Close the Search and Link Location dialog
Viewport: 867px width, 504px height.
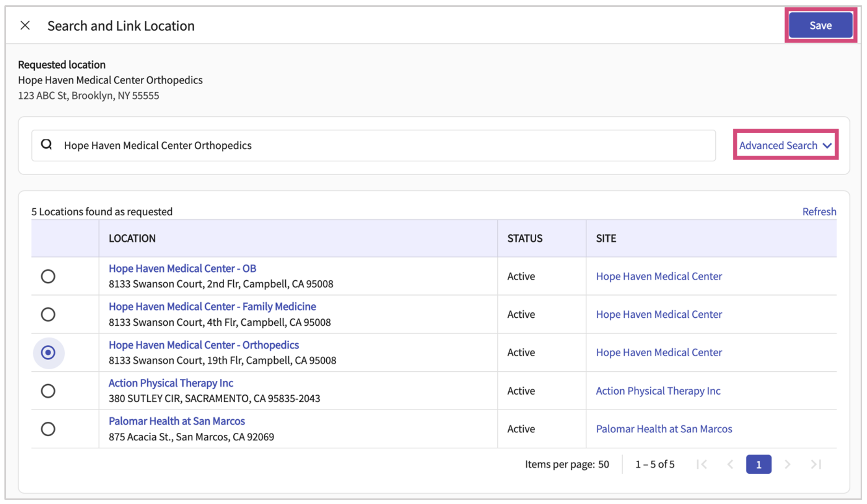[25, 26]
